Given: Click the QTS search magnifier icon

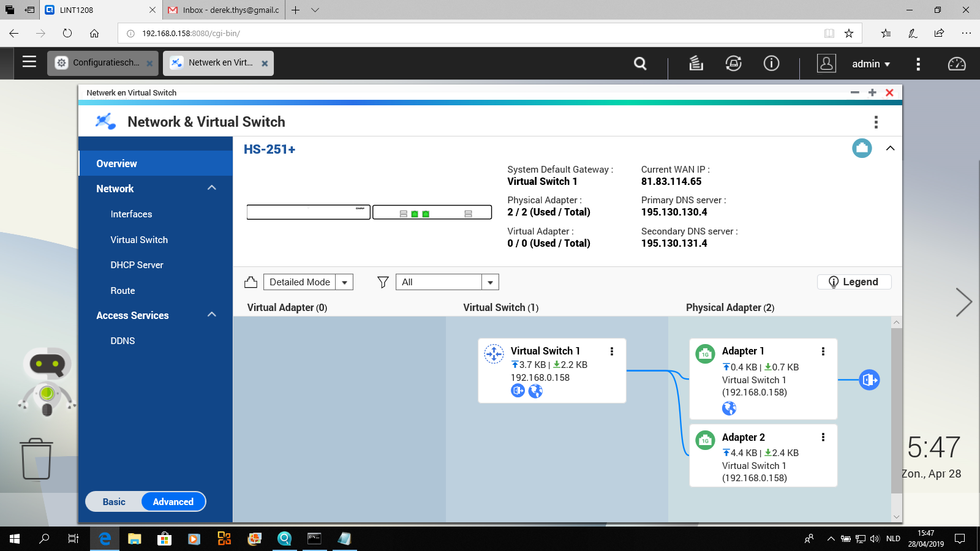Looking at the screenshot, I should (640, 64).
